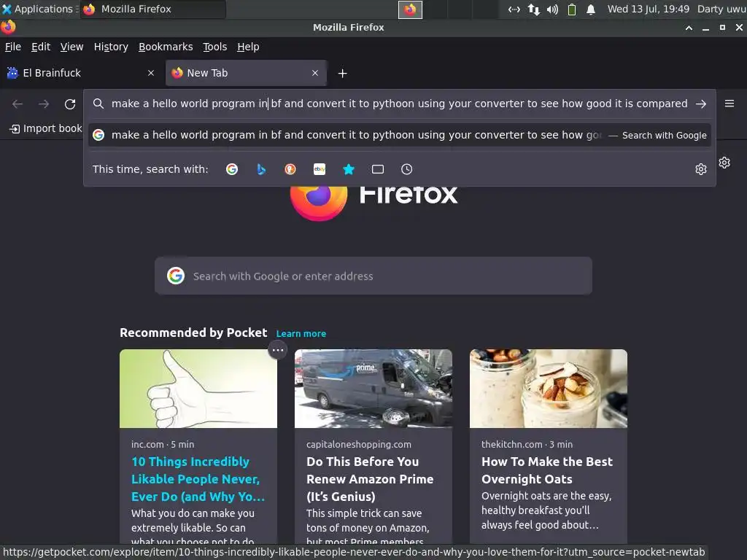
Task: Open the Help menu
Action: pos(248,47)
